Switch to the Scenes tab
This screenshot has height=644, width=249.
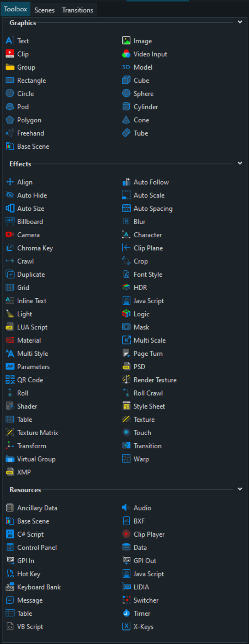44,10
